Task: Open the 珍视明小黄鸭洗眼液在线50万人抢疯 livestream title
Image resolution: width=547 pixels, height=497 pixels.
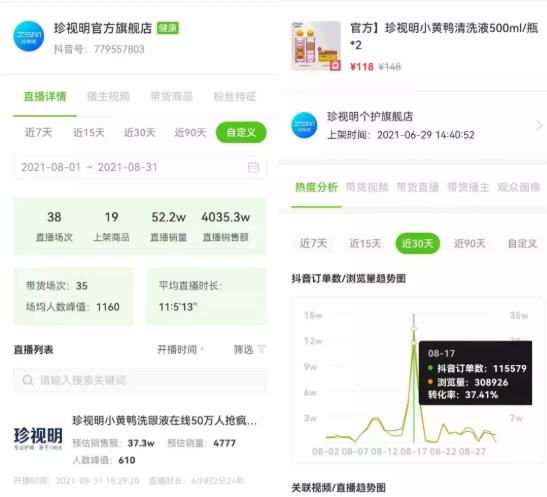Action: click(x=164, y=421)
